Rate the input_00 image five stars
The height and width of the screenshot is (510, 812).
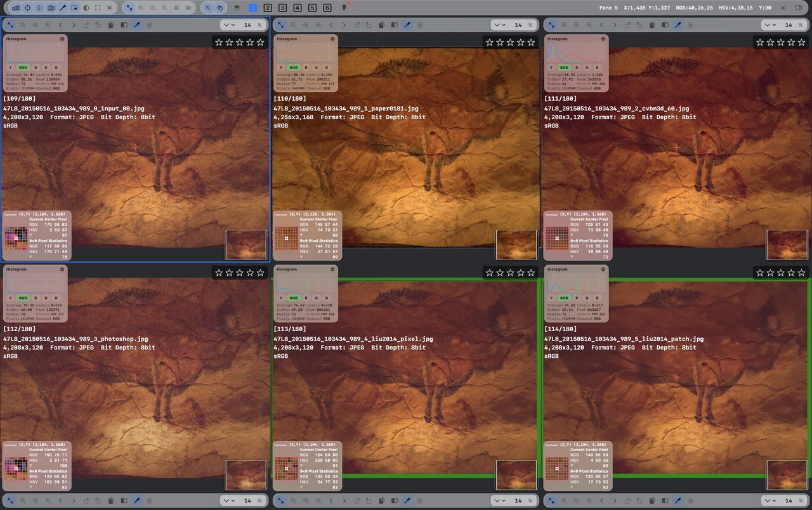pyautogui.click(x=260, y=42)
